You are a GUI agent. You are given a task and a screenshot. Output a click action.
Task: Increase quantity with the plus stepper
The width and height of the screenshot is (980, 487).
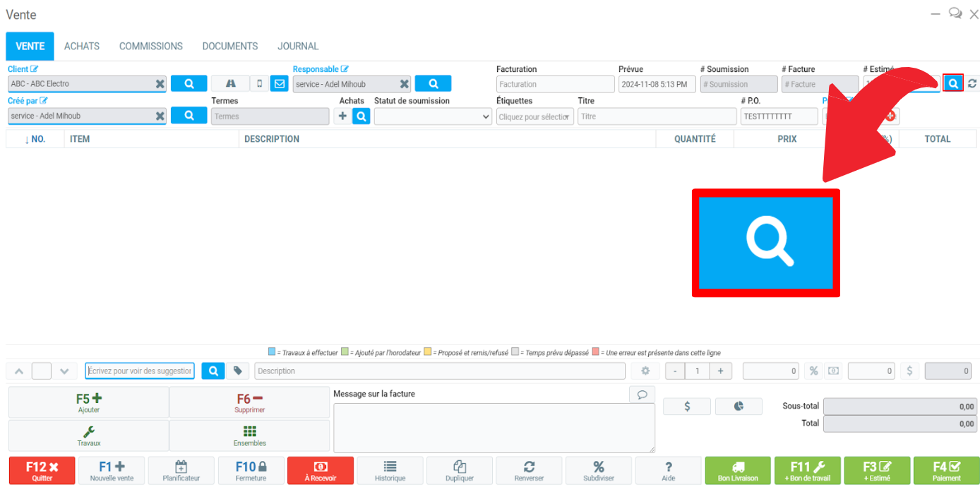tap(720, 371)
